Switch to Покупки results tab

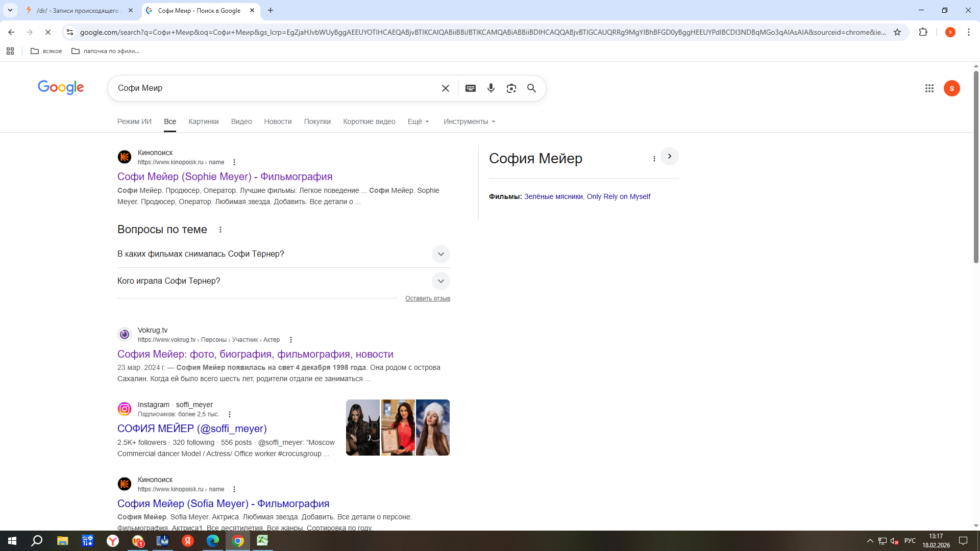[x=317, y=121]
